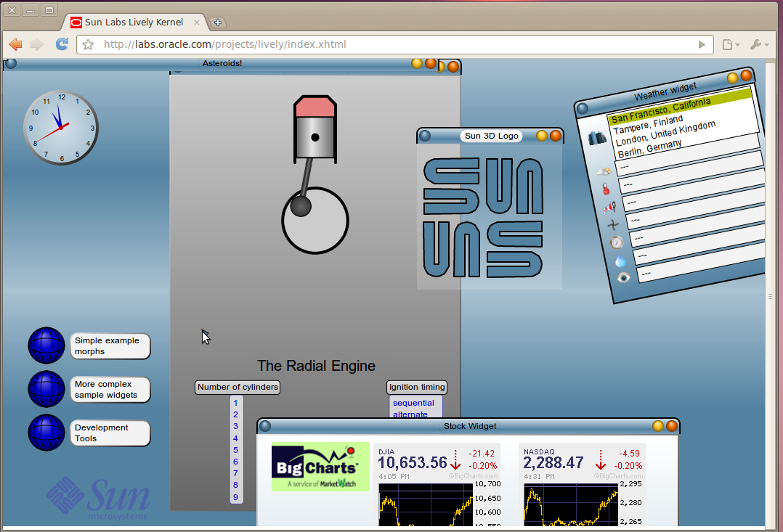
Task: Select 8 cylinders in the list
Action: pos(235,485)
